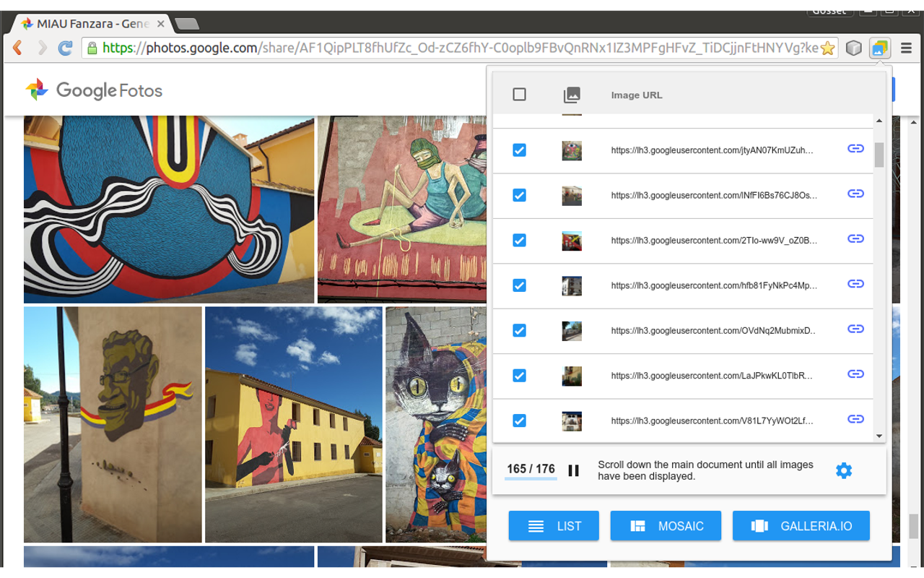Screen dimensions: 924x578
Task: Open the blue abstract mural photo
Action: (x=169, y=210)
